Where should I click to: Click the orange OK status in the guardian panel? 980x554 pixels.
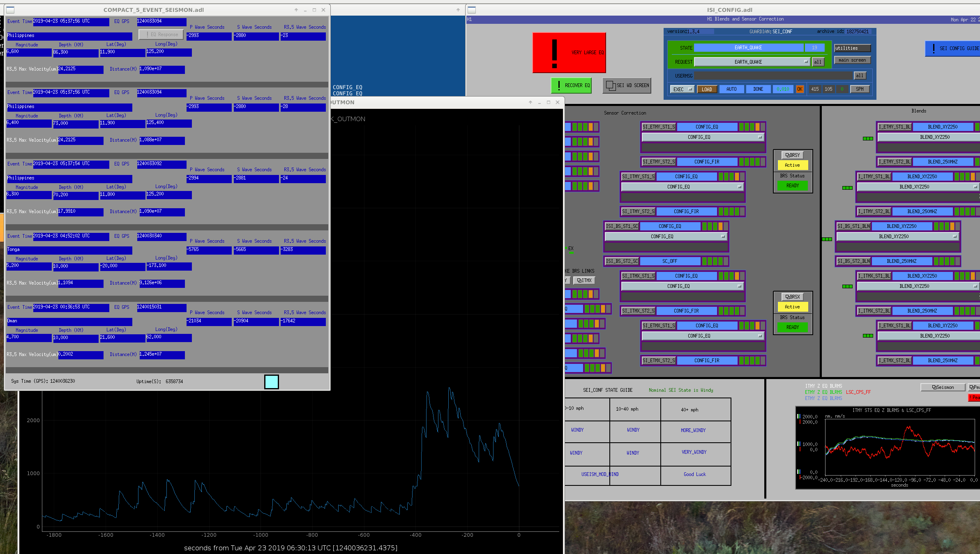point(800,89)
